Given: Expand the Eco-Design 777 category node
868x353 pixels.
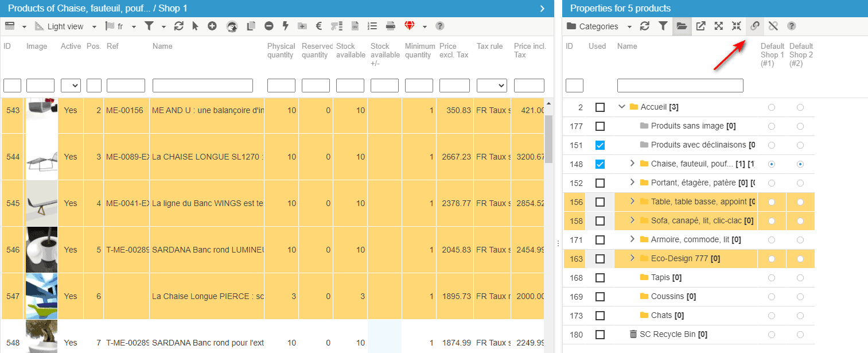Looking at the screenshot, I should click(632, 258).
